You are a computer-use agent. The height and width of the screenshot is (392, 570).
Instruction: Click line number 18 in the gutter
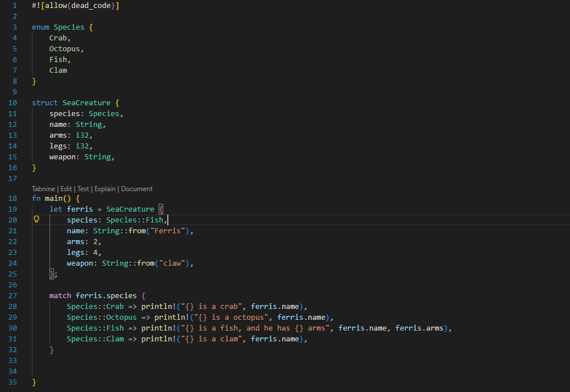[x=13, y=198]
